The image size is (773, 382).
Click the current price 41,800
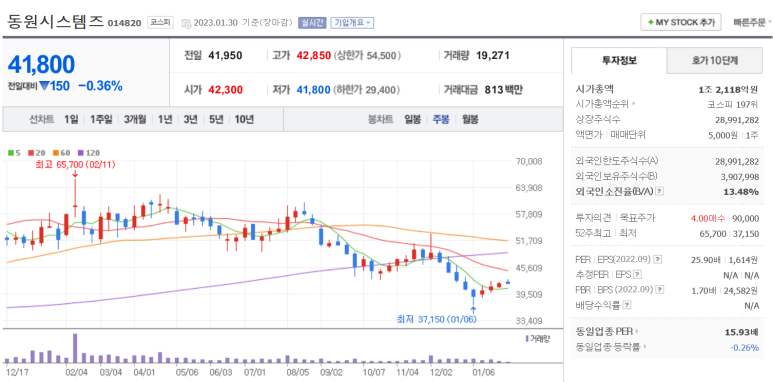pyautogui.click(x=41, y=65)
